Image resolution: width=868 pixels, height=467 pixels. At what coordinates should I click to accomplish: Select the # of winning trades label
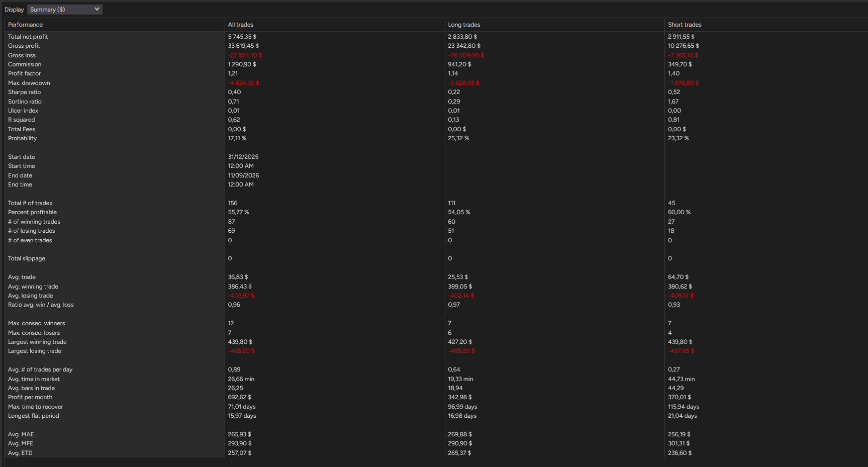pos(34,222)
